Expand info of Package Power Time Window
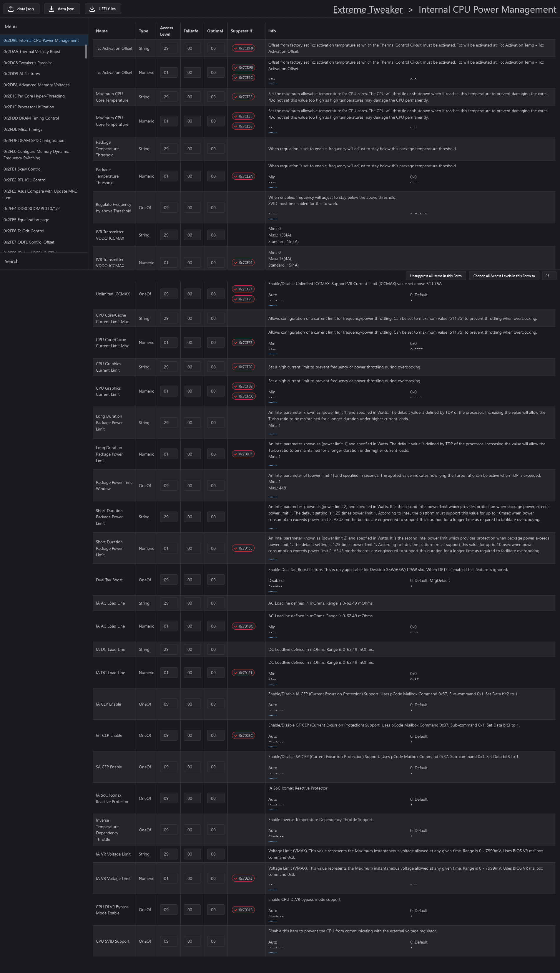This screenshot has width=560, height=973. pyautogui.click(x=273, y=497)
